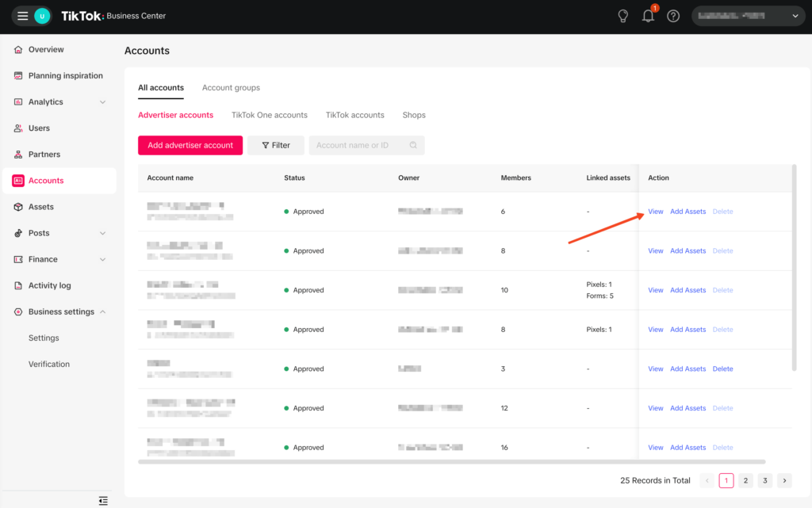Viewport: 812px width, 508px height.
Task: Switch to the Account groups tab
Action: coord(231,88)
